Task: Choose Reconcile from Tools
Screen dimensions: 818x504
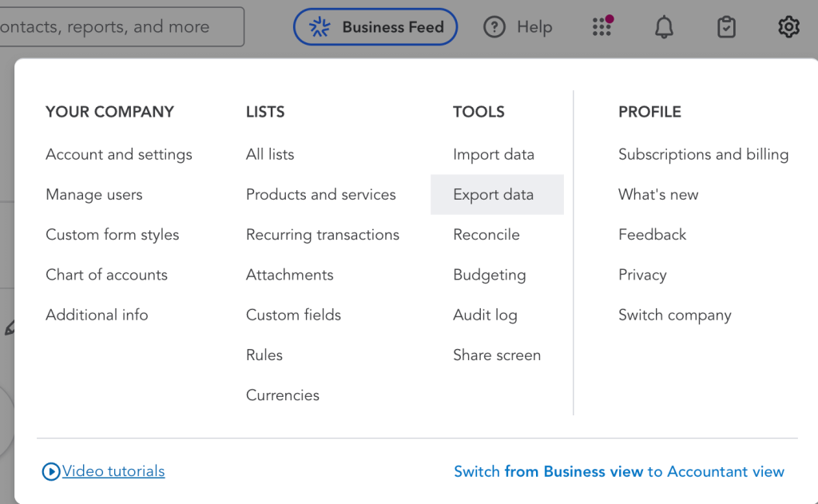Action: click(x=486, y=235)
